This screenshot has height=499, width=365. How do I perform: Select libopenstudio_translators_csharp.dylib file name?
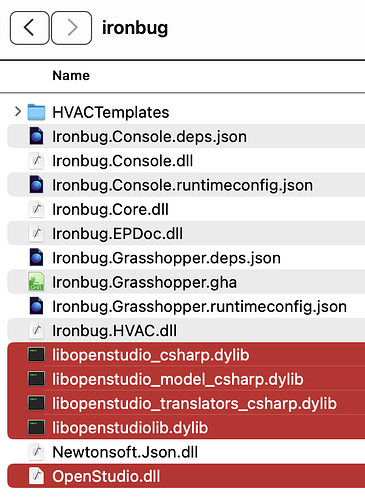194,404
